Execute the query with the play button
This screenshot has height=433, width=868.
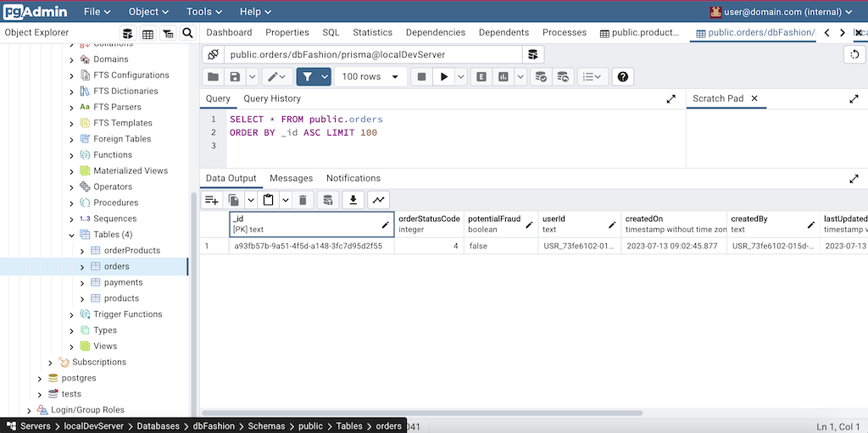point(444,77)
